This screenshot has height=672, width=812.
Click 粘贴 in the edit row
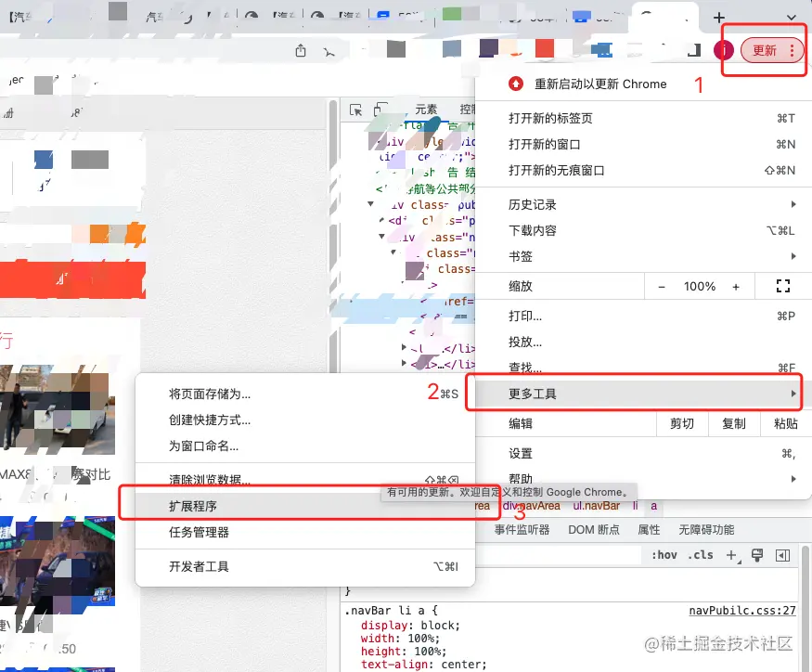point(786,424)
